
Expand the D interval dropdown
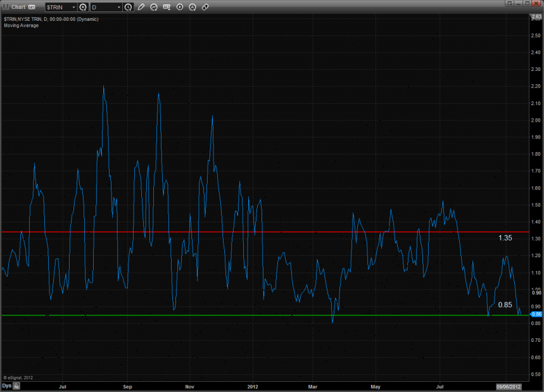tap(119, 7)
